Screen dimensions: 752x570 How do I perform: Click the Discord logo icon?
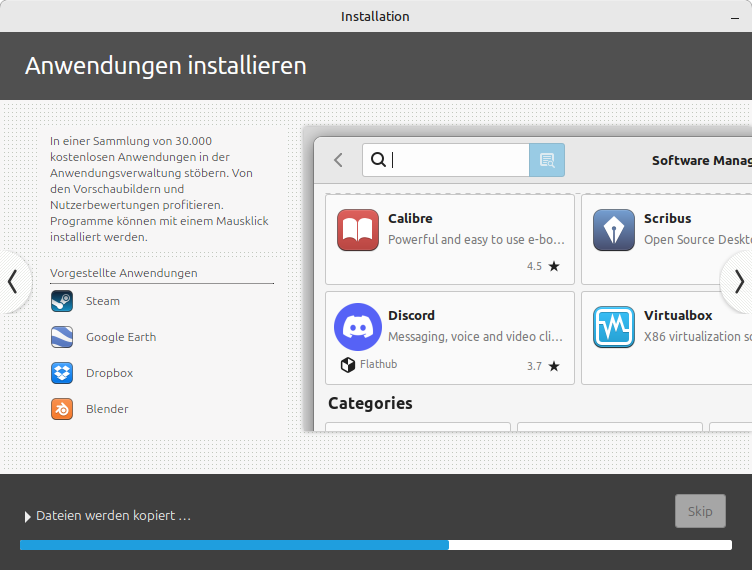tap(358, 327)
